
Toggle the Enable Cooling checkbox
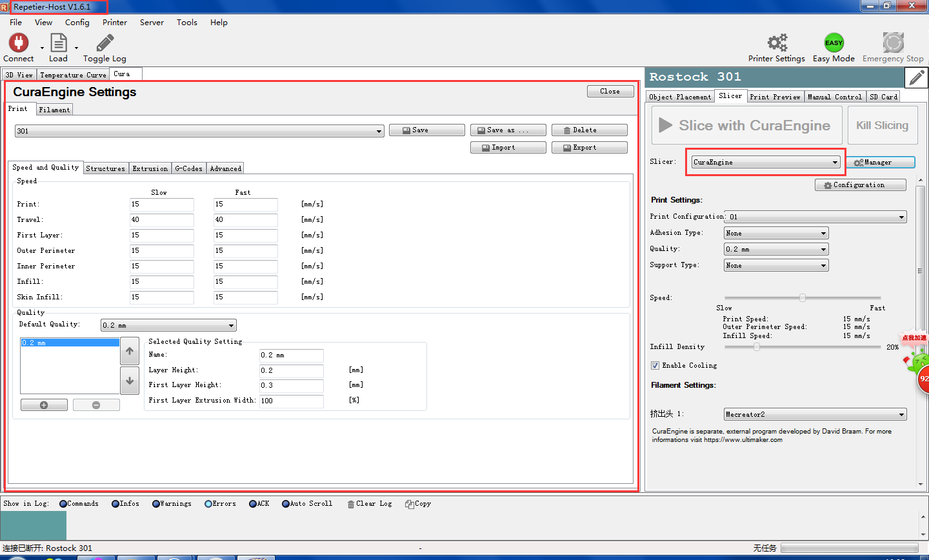tap(655, 365)
